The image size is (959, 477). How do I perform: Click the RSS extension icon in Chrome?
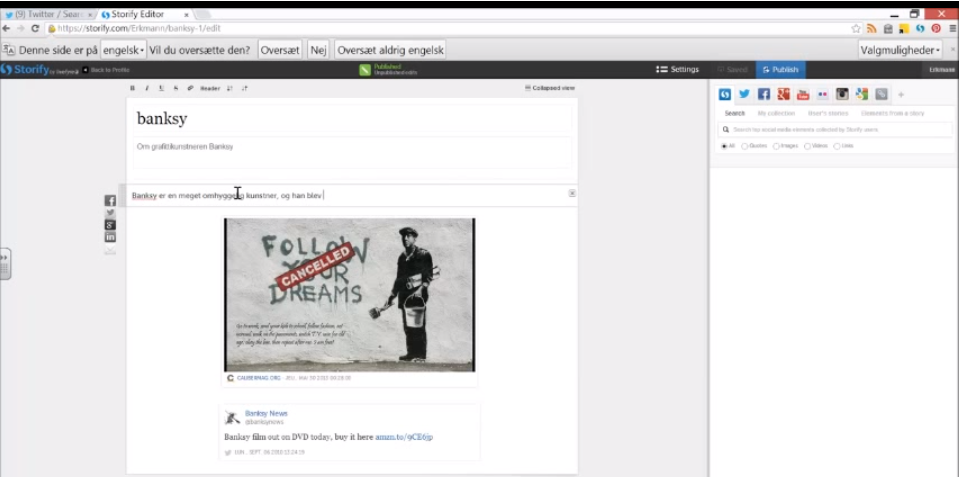coord(872,28)
